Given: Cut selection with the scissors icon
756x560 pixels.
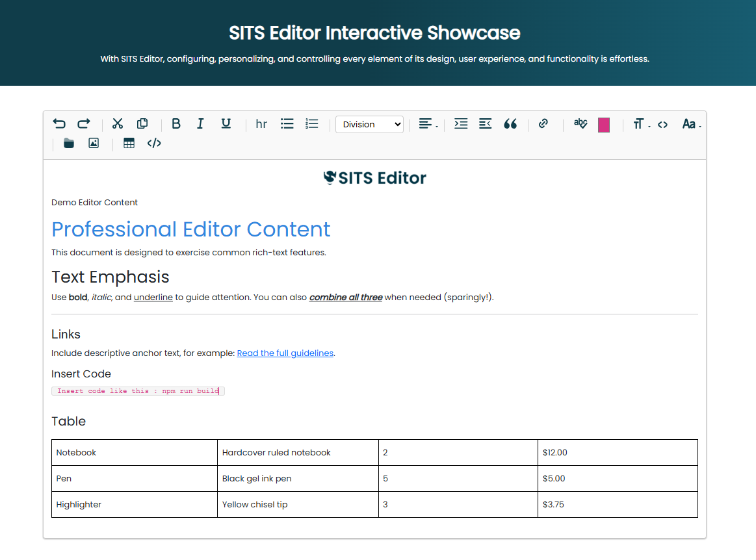Looking at the screenshot, I should [x=118, y=124].
